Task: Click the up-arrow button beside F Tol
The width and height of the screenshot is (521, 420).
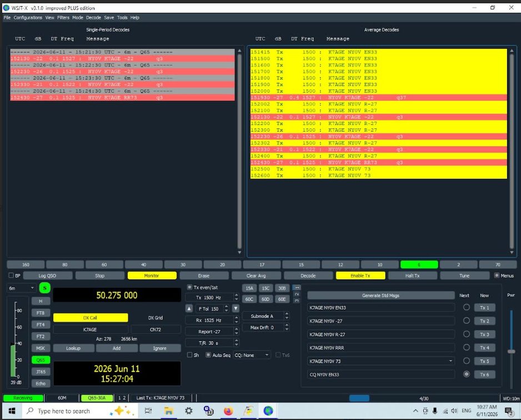Action: pyautogui.click(x=189, y=309)
